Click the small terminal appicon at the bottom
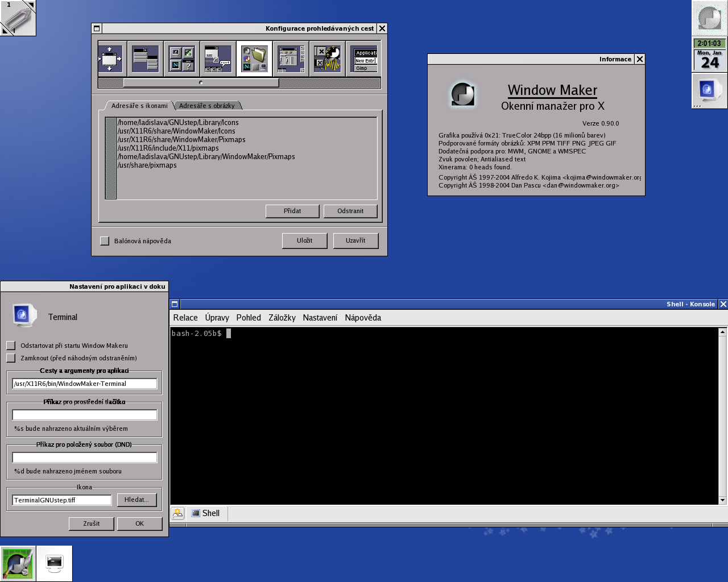 [55, 564]
